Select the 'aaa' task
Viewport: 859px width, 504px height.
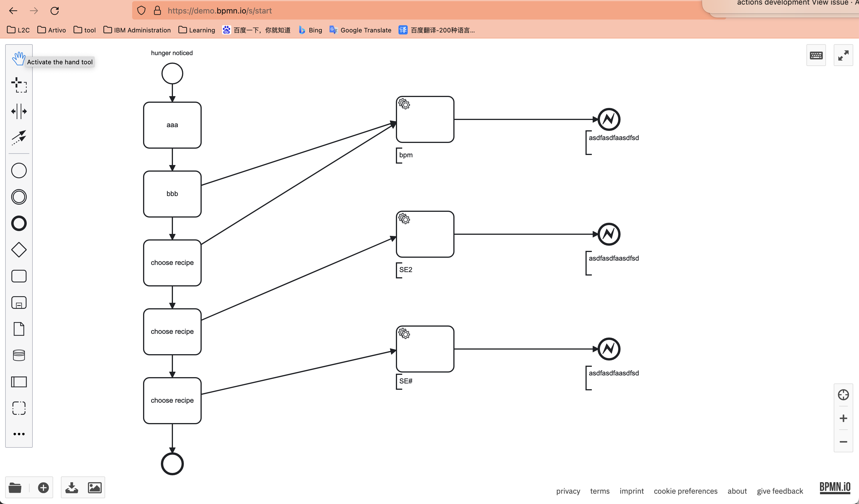click(172, 125)
